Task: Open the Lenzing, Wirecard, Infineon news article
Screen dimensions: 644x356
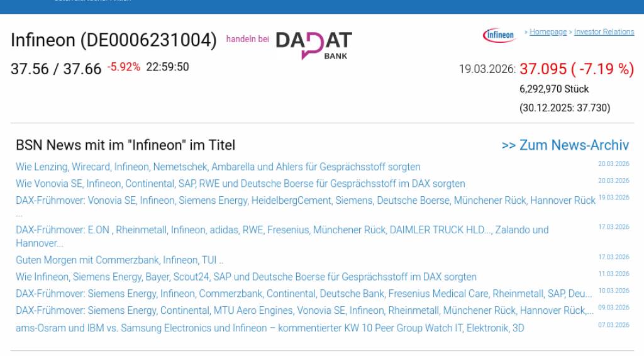Action: coord(218,167)
